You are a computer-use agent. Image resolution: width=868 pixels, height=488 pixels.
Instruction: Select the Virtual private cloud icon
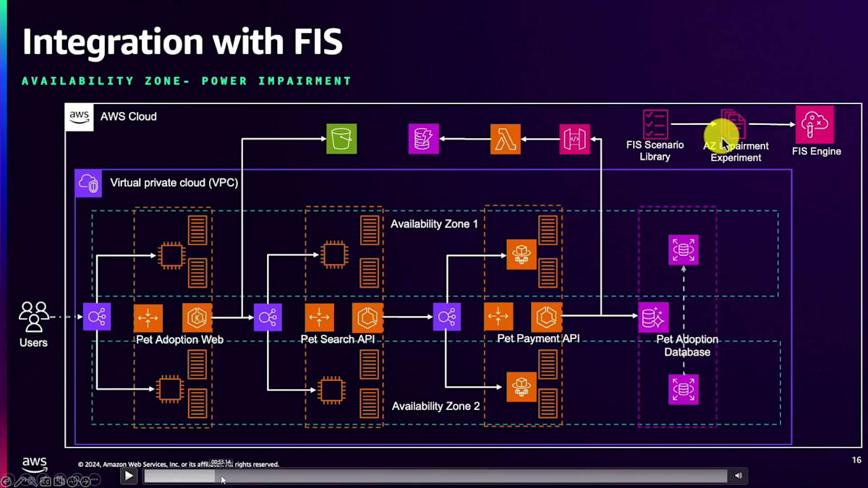88,184
